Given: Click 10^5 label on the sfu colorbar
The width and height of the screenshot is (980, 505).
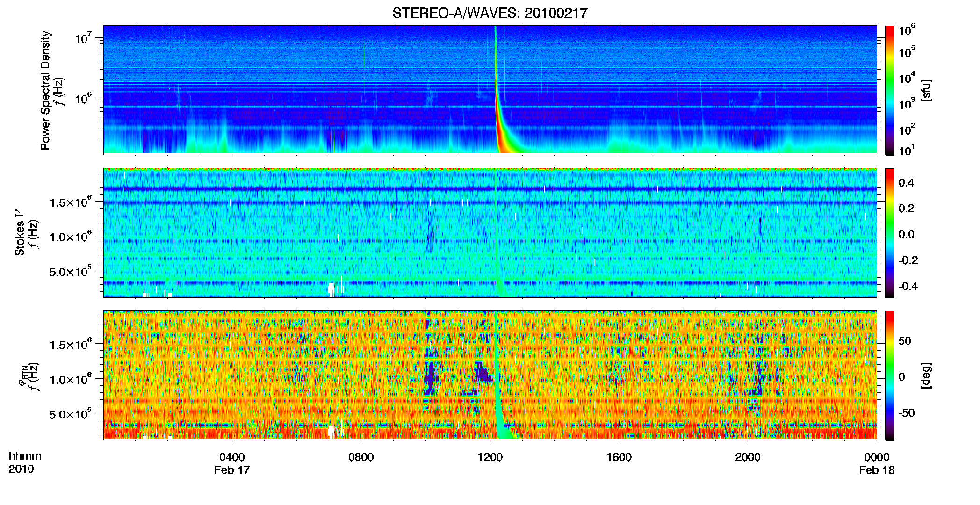Looking at the screenshot, I should 907,52.
